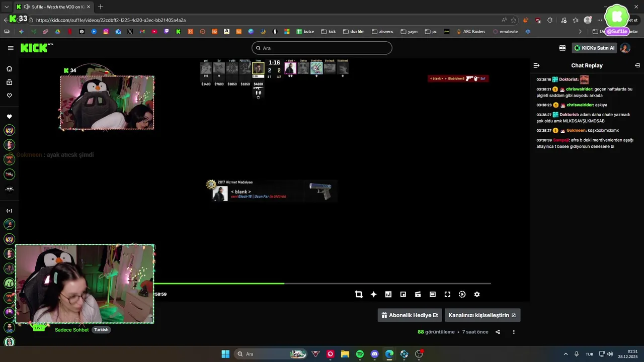Open the emotesite bookmark
Viewport: 644px width, 362px height.
click(x=505, y=31)
